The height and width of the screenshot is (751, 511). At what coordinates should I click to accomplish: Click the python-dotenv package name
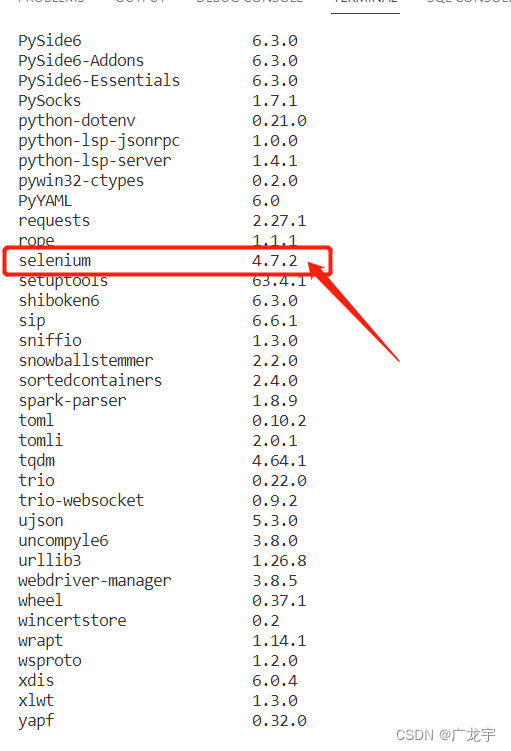click(x=77, y=121)
